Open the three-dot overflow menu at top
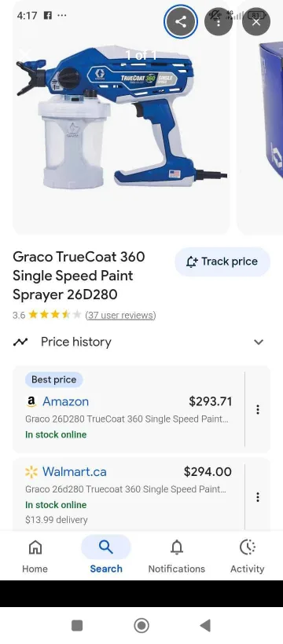Screen dimensions: 283x644 [x=219, y=21]
